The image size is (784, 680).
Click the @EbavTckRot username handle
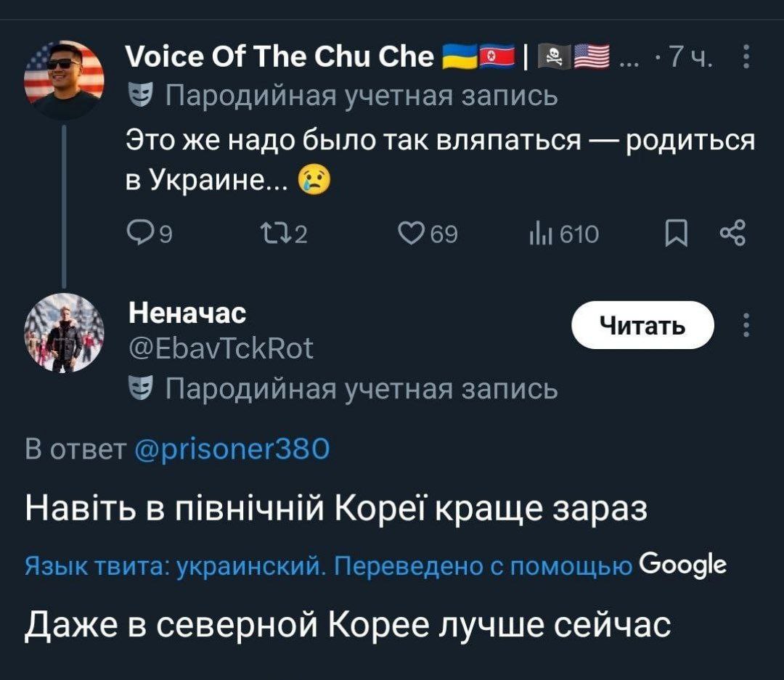coord(221,348)
